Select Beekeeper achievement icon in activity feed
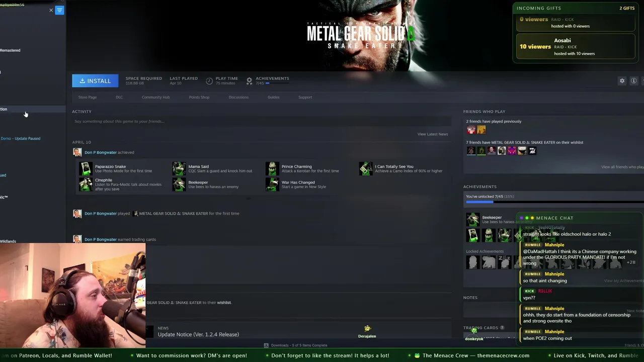Screen dimensions: 644x362 pyautogui.click(x=179, y=185)
